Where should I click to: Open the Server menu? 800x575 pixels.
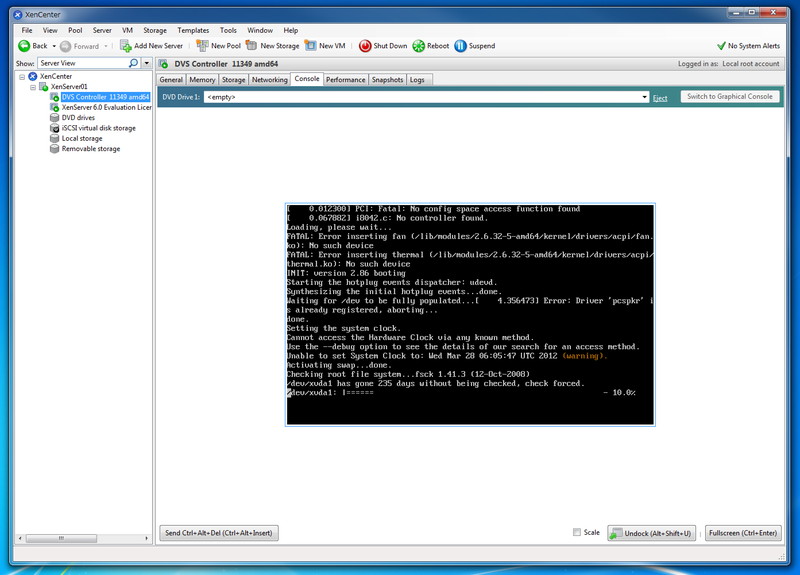102,30
